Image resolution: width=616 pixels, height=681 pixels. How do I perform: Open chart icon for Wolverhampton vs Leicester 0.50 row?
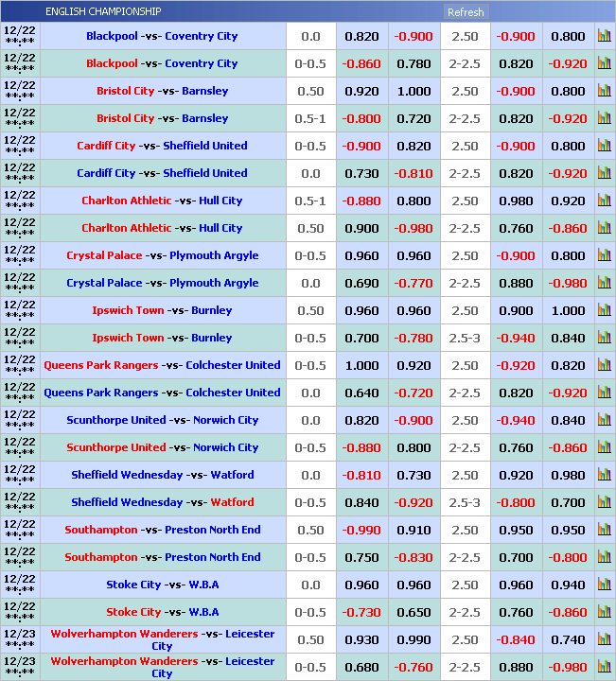(x=604, y=640)
